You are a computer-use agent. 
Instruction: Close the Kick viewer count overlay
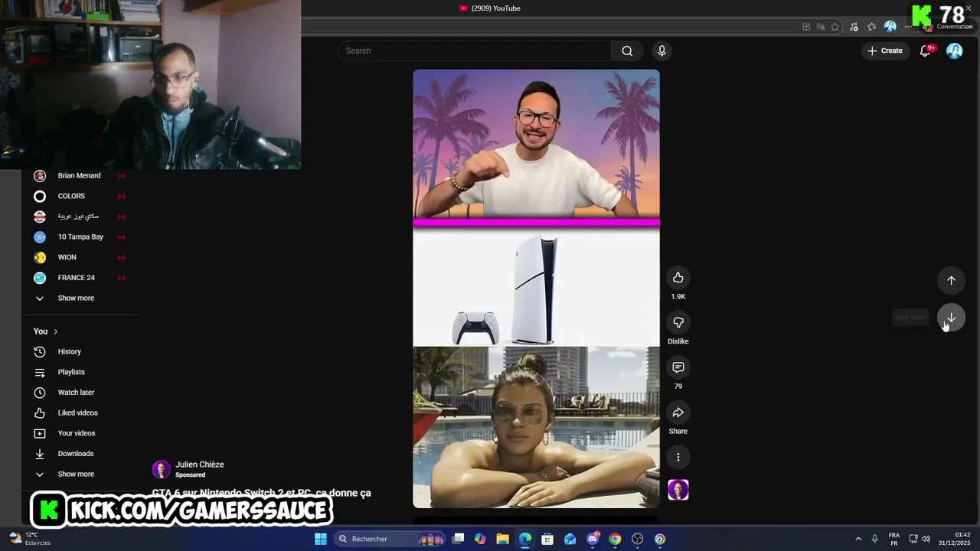(969, 8)
